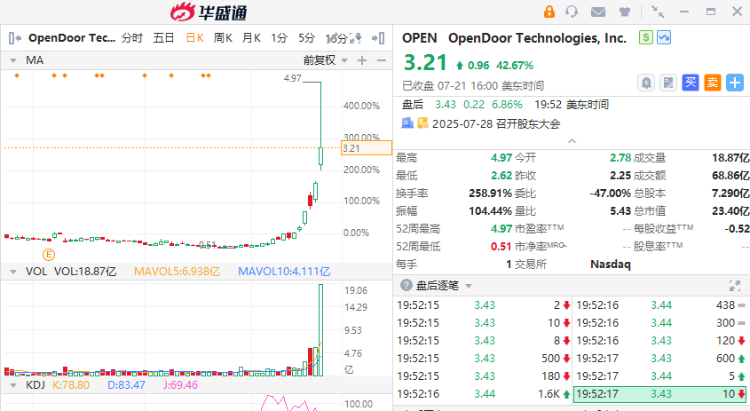The height and width of the screenshot is (411, 750).
Task: Open the notes icon beside alert bell
Action: point(668,83)
